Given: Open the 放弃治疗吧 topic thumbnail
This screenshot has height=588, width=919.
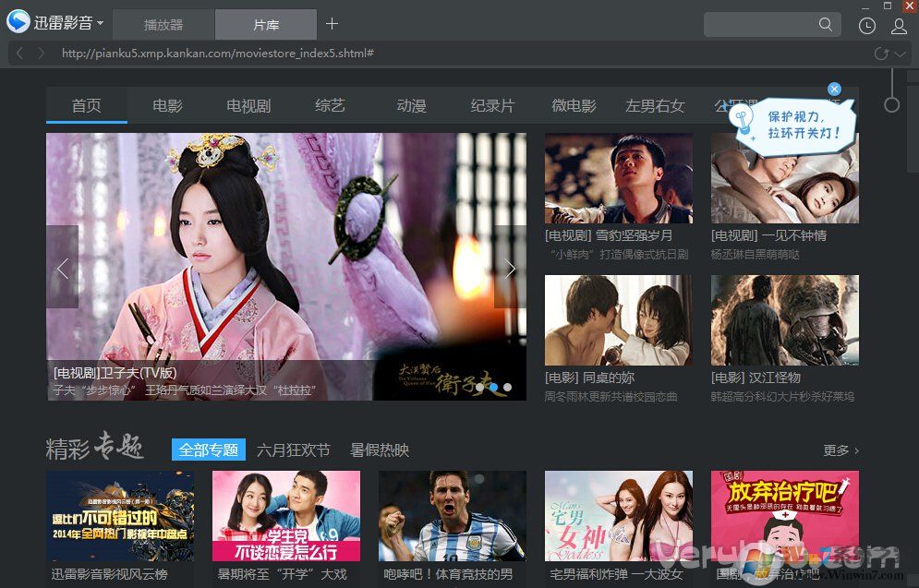Looking at the screenshot, I should pos(785,516).
